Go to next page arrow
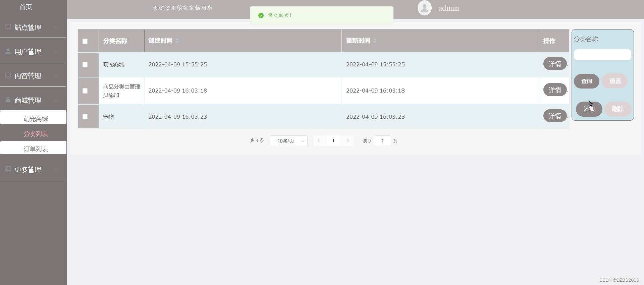The image size is (644, 285). [x=348, y=141]
